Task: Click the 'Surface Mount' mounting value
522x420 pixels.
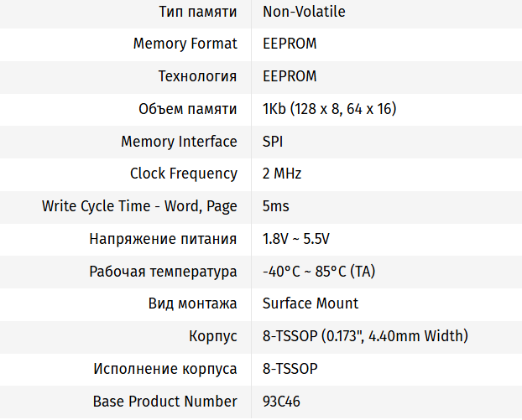Action: click(311, 303)
